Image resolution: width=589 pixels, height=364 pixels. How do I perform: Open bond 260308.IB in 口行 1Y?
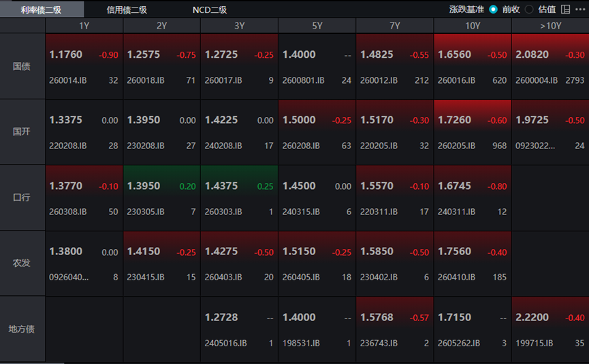point(68,212)
